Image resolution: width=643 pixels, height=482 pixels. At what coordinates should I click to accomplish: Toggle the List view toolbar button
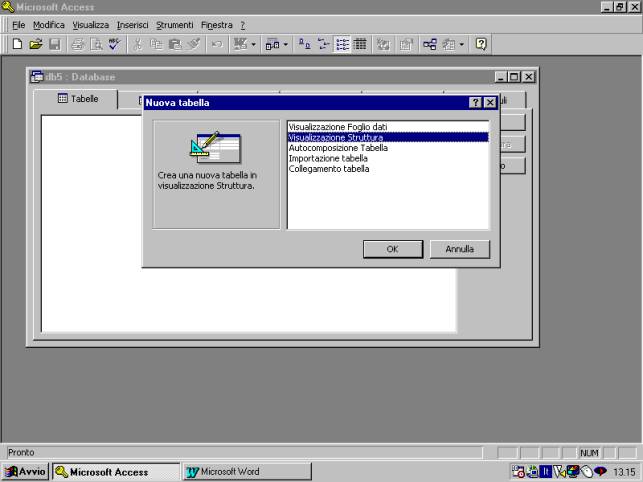[342, 44]
